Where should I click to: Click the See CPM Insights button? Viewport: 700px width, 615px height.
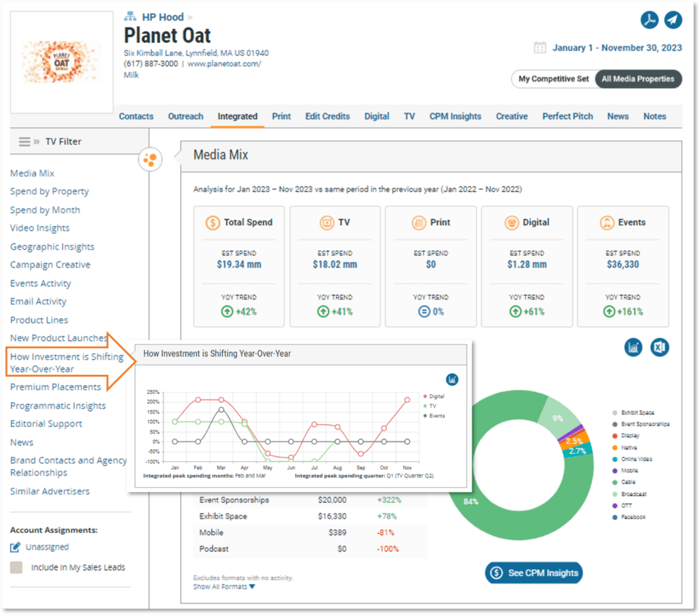click(534, 573)
